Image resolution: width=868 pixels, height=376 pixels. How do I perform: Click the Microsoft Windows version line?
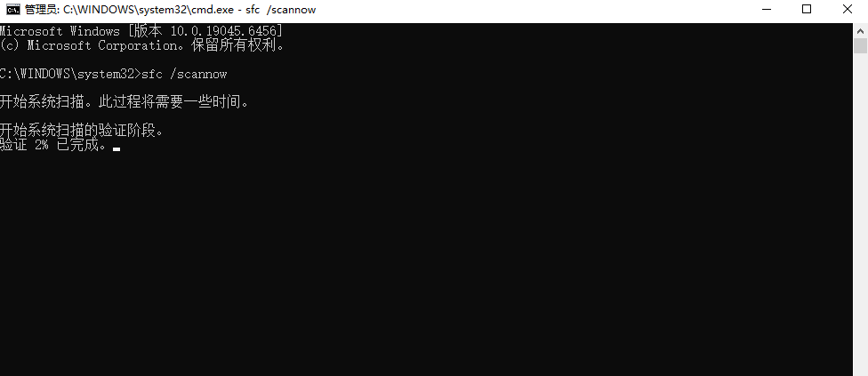(141, 31)
